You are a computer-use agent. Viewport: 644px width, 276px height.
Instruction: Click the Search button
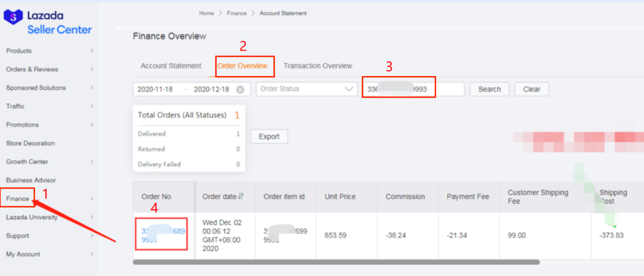[x=490, y=89]
